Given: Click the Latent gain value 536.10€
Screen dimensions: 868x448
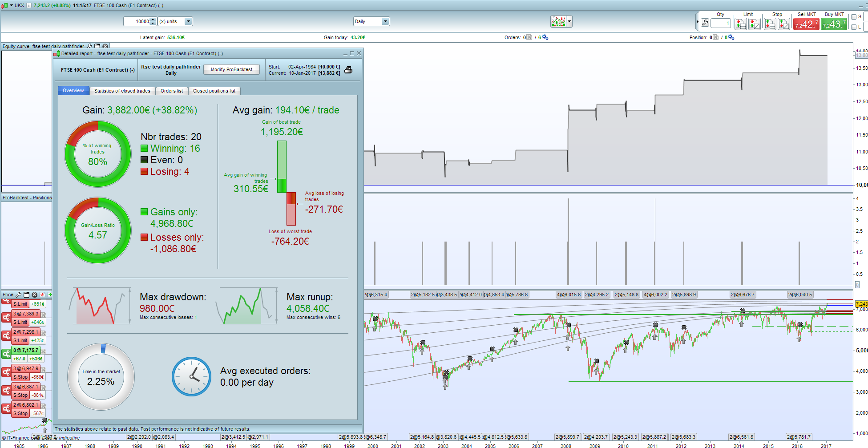Looking at the screenshot, I should (x=176, y=37).
